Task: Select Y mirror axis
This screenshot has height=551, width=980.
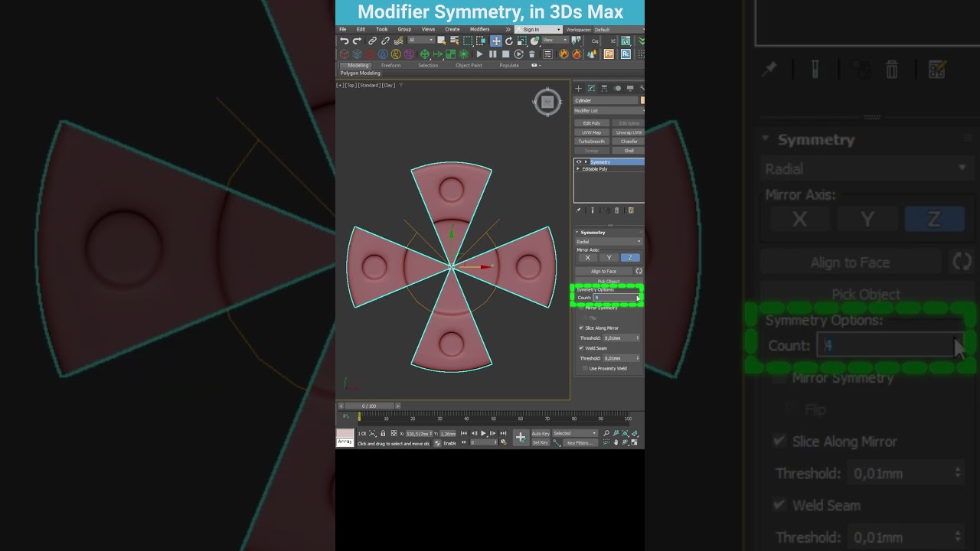Action: pos(609,257)
